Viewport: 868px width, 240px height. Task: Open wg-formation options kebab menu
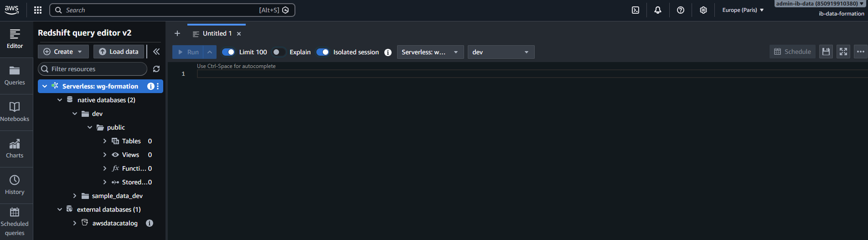[158, 86]
